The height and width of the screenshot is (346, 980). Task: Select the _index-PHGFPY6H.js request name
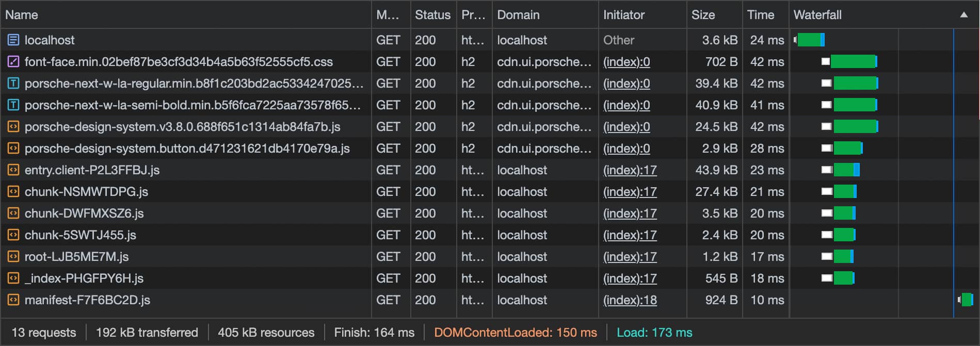84,278
